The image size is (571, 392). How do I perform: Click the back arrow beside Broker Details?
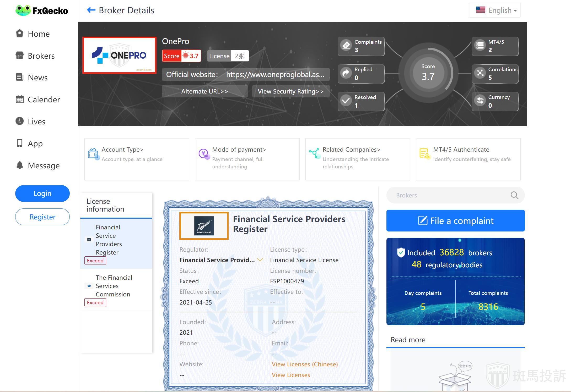(x=91, y=10)
